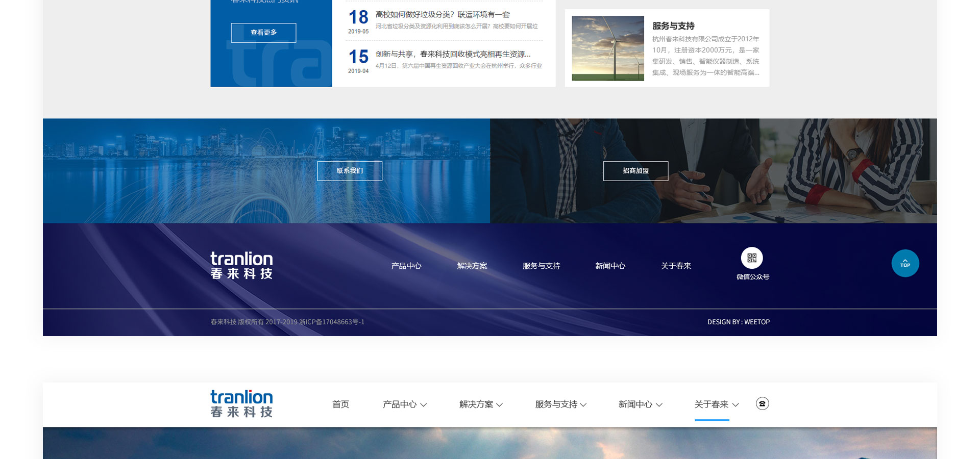Open the wind turbine thumbnail image
This screenshot has height=459, width=980.
tap(607, 48)
